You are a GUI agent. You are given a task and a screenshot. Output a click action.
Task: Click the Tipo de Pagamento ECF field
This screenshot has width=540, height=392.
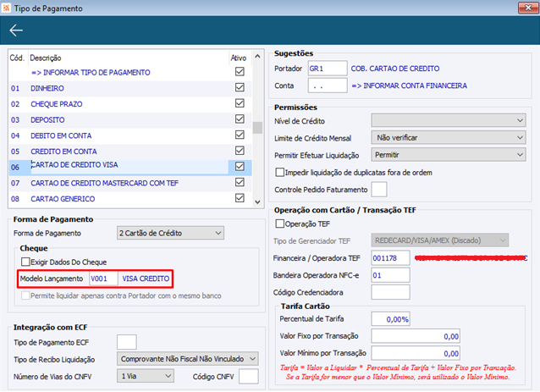click(127, 342)
